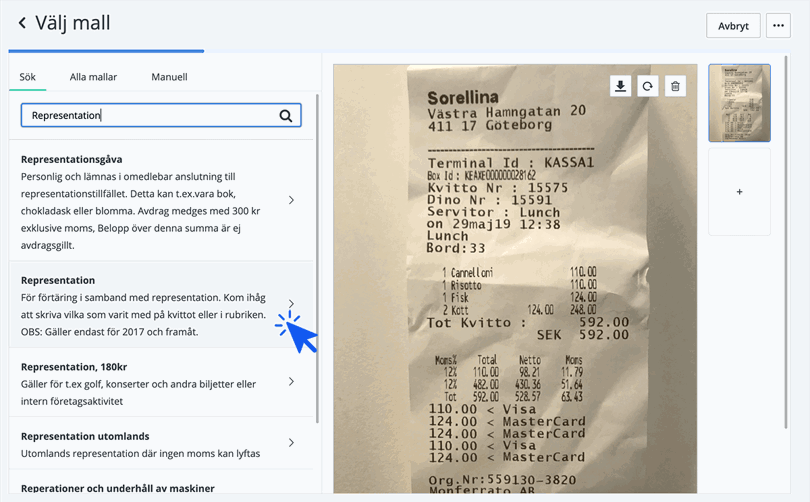Image resolution: width=810 pixels, height=502 pixels.
Task: Delete the receipt image with trash icon
Action: tap(675, 86)
